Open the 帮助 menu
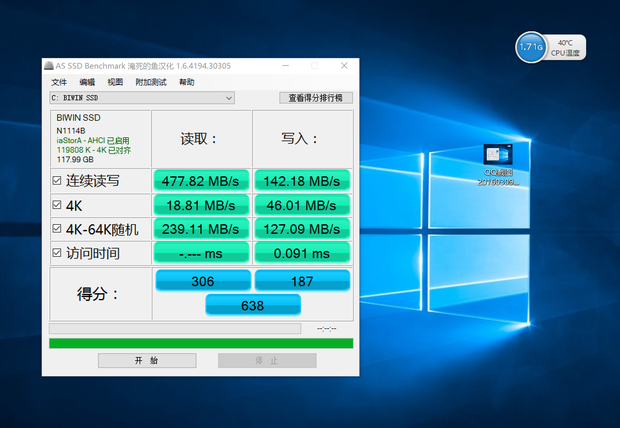Image resolution: width=620 pixels, height=428 pixels. (187, 82)
